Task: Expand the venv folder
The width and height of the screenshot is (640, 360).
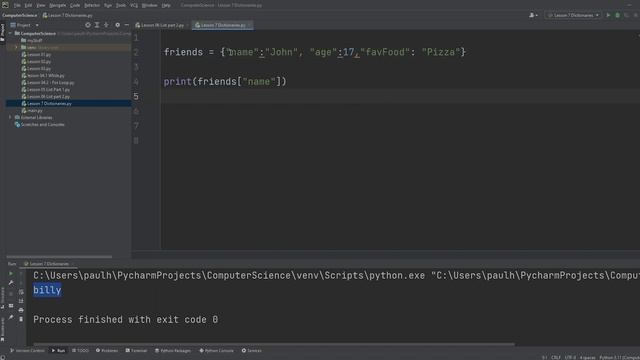Action: pos(16,47)
